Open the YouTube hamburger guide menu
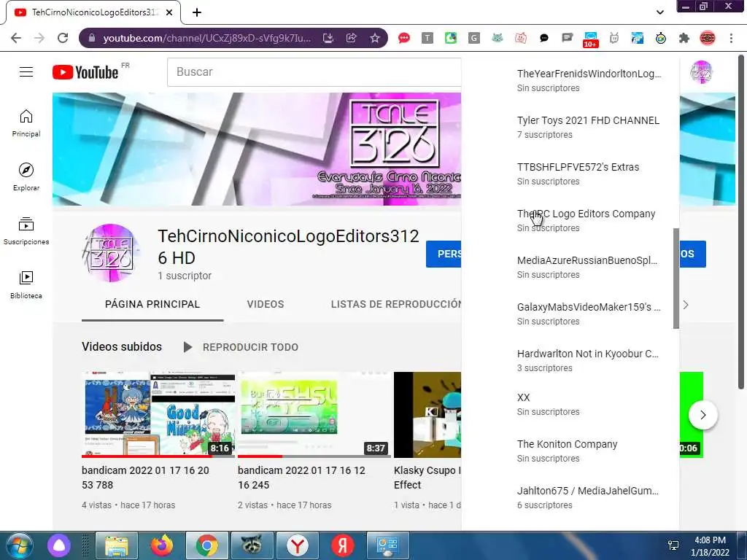Viewport: 747px width, 560px height. 26,72
